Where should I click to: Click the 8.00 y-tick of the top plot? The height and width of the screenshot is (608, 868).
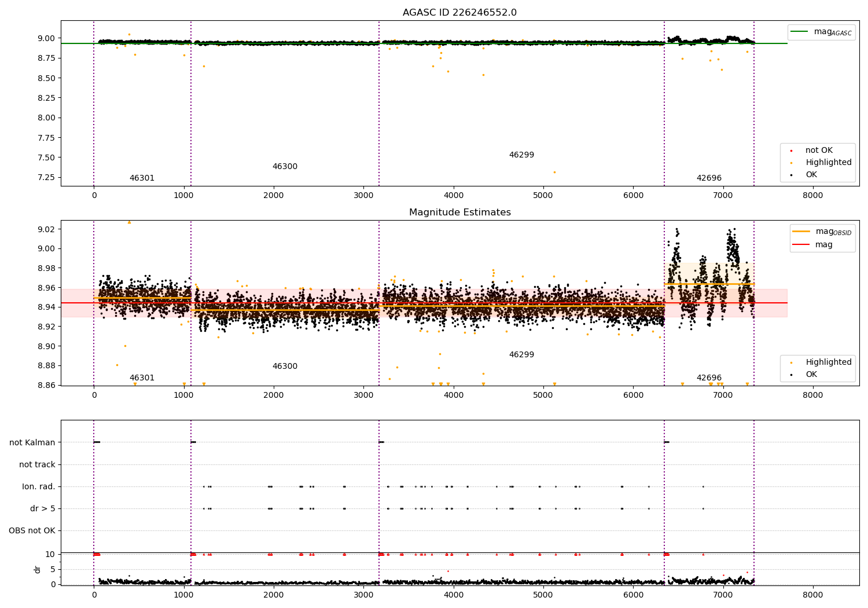point(46,118)
